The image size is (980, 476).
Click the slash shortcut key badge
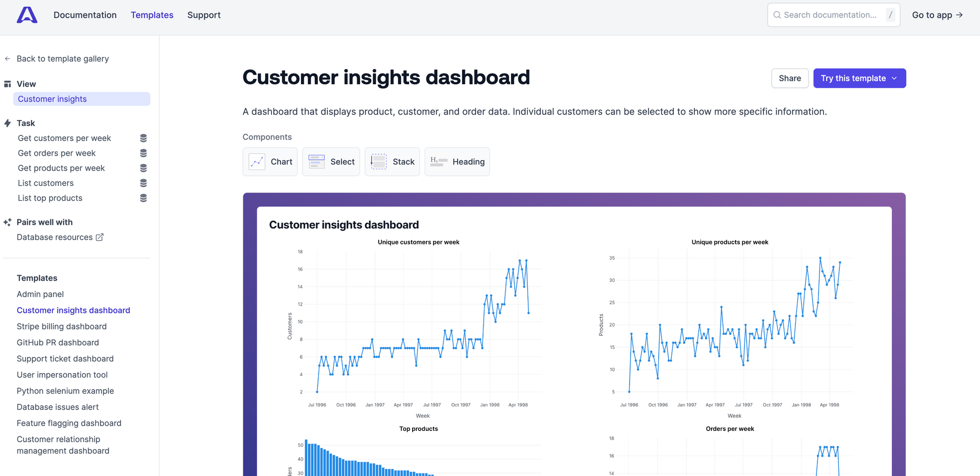tap(890, 15)
